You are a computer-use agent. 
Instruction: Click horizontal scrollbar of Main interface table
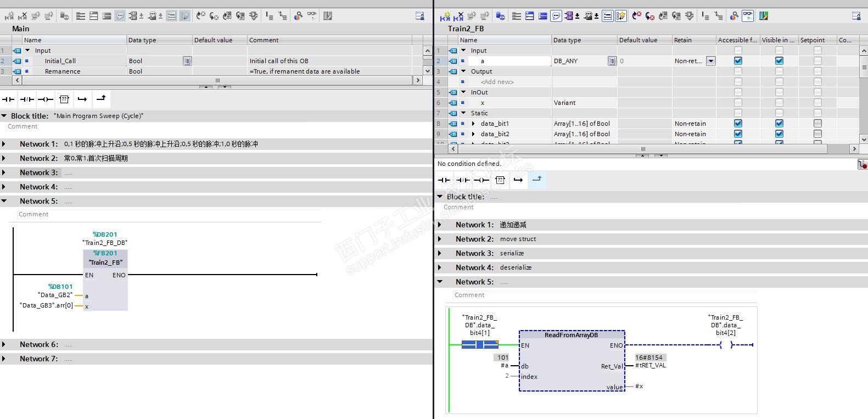pos(217,80)
